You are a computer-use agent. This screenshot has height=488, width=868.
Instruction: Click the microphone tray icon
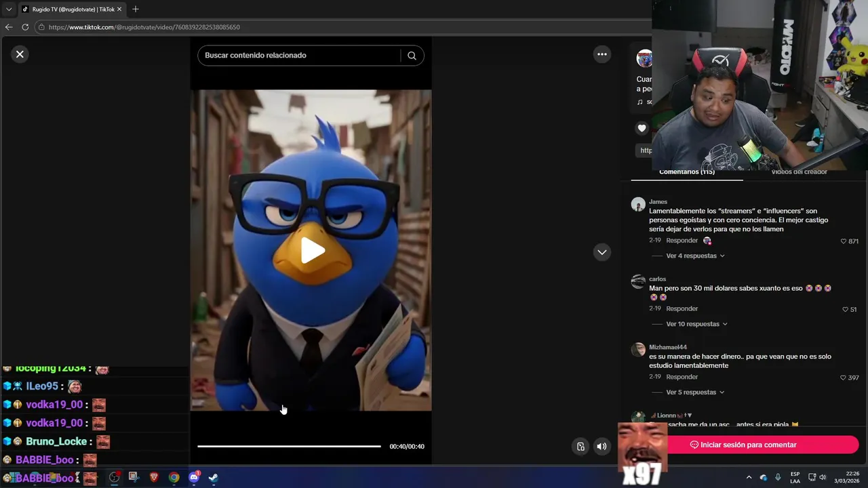778,477
